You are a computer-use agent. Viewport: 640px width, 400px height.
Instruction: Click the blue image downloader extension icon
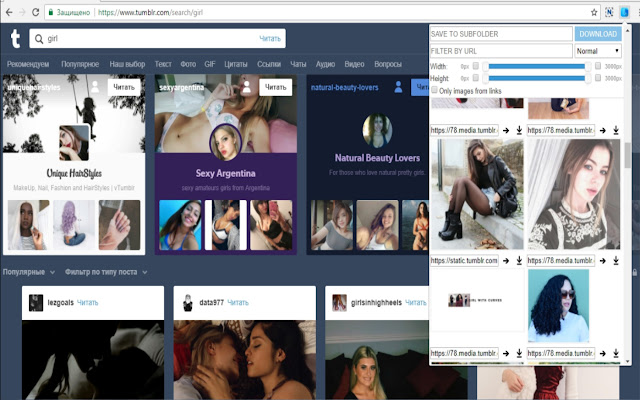point(624,12)
